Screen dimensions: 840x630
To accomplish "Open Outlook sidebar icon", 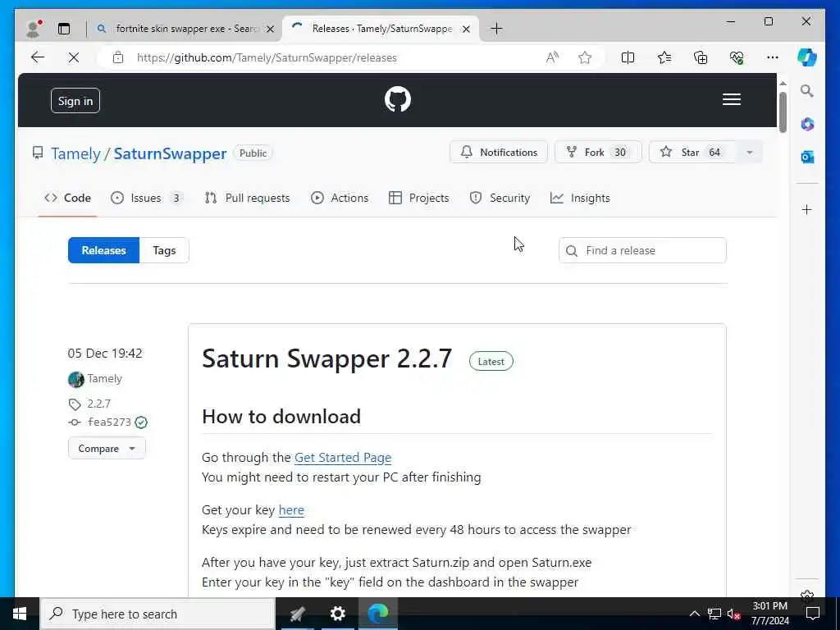I will (807, 157).
